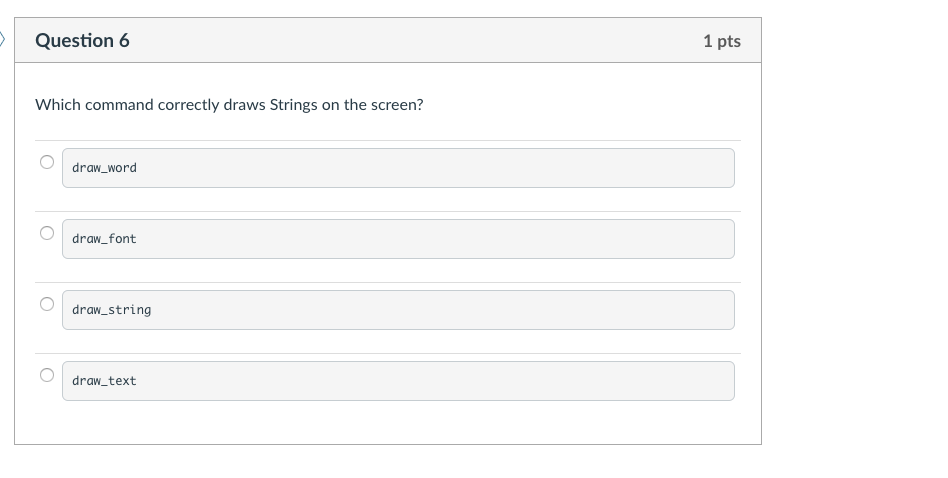Click the 1 pts points label
948x478 pixels.
(x=721, y=41)
